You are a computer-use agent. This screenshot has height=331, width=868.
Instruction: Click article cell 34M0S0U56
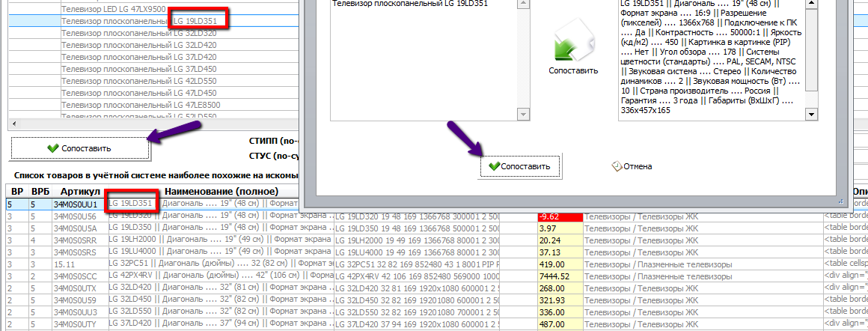coord(80,216)
